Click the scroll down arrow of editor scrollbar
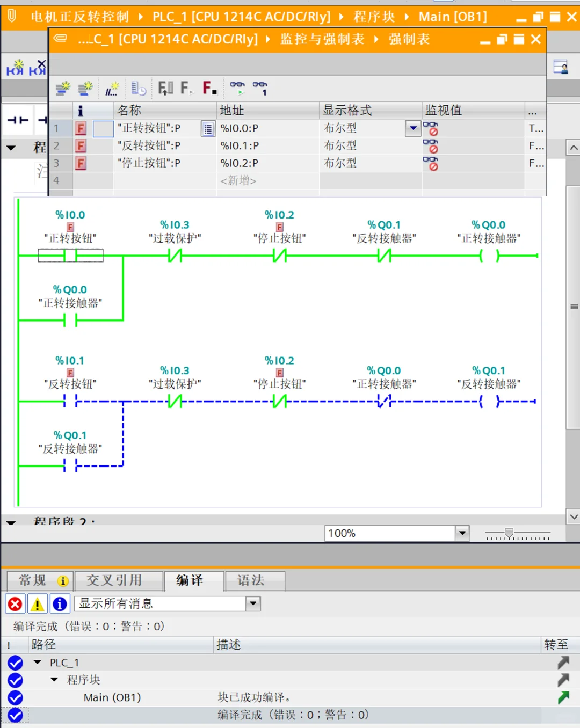Screen dimensions: 580x728 pyautogui.click(x=574, y=517)
